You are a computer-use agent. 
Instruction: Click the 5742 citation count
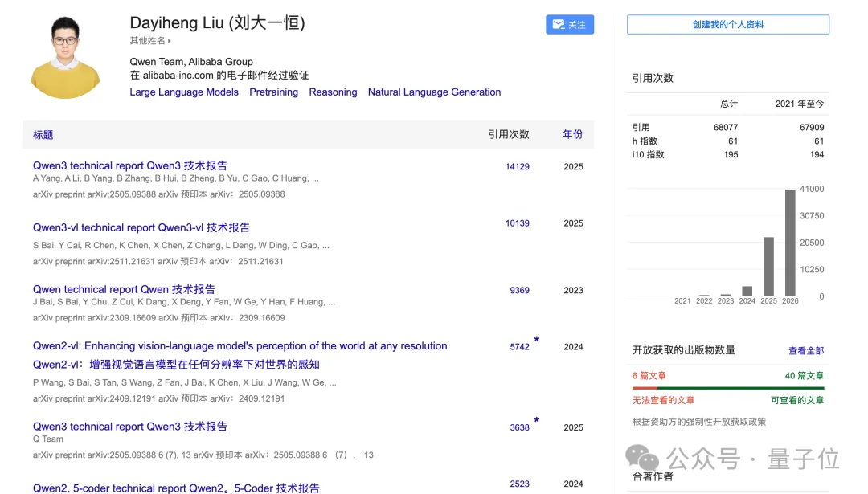pyautogui.click(x=519, y=347)
